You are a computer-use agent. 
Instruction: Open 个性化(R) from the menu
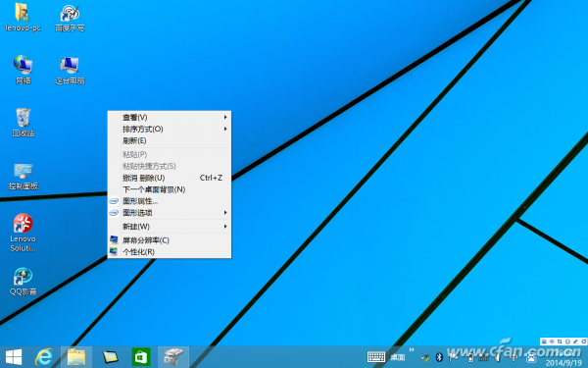click(x=170, y=251)
